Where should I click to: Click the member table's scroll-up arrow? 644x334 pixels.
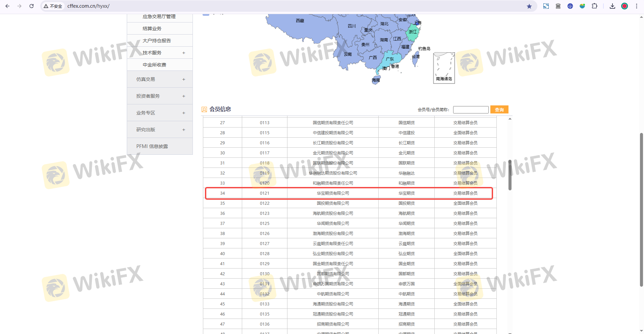(x=510, y=119)
